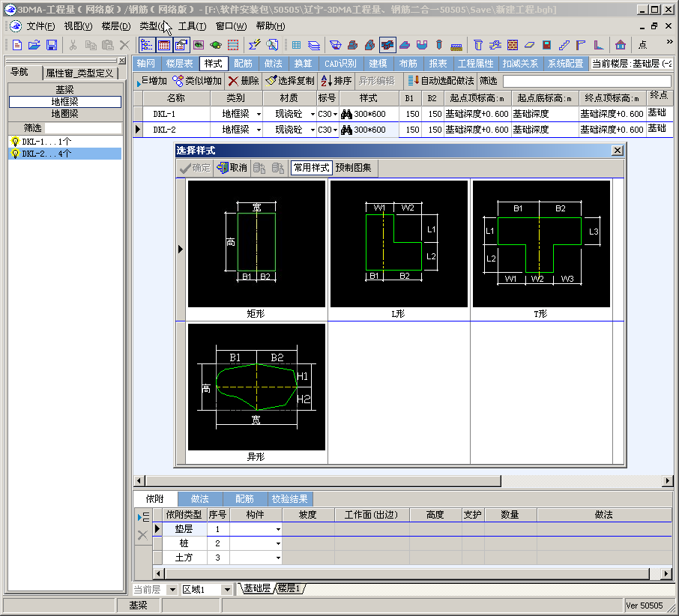Image resolution: width=679 pixels, height=616 pixels.
Task: Click 自动选配做法 button
Action: (x=441, y=81)
